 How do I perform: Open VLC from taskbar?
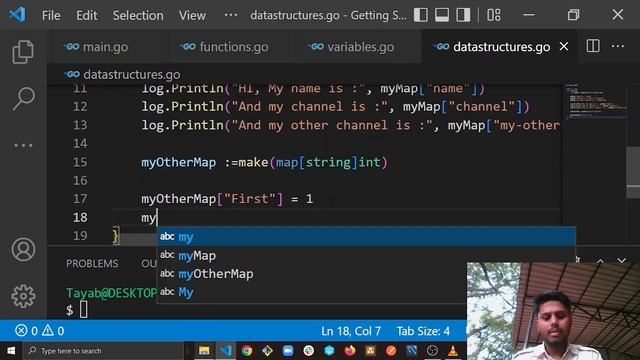tap(453, 351)
